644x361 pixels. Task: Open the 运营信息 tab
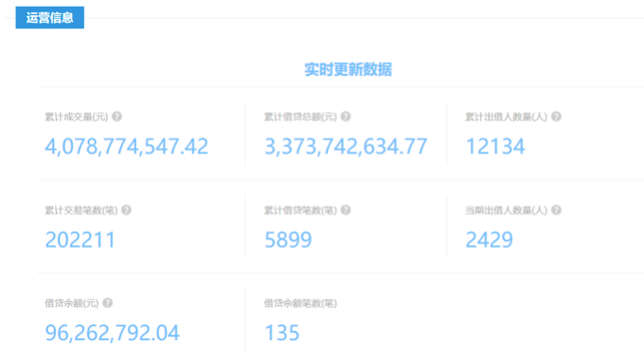coord(49,18)
